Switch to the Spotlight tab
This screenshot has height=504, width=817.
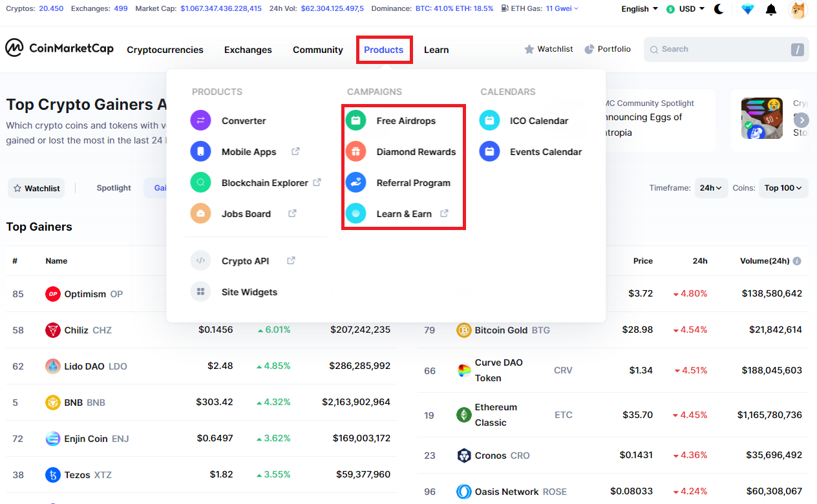(114, 188)
